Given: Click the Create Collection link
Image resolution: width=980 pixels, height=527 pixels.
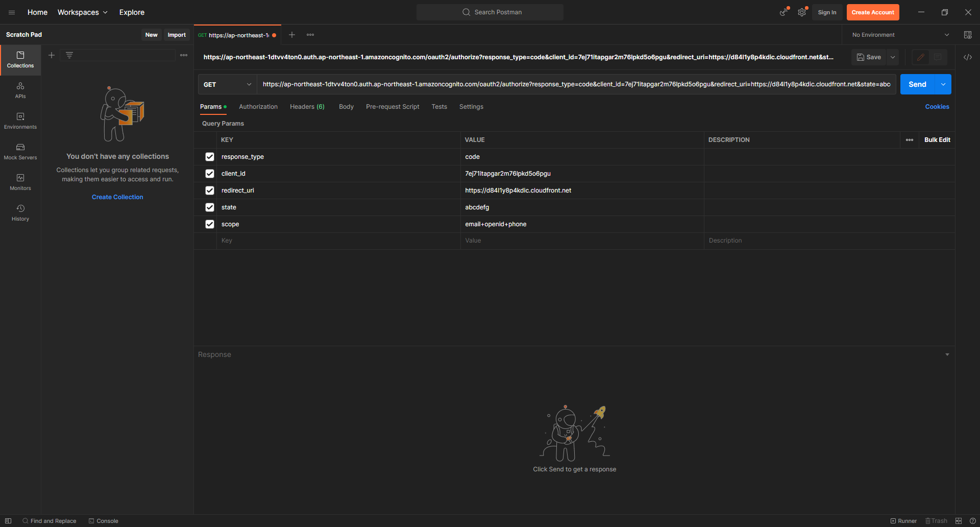Looking at the screenshot, I should (117, 197).
